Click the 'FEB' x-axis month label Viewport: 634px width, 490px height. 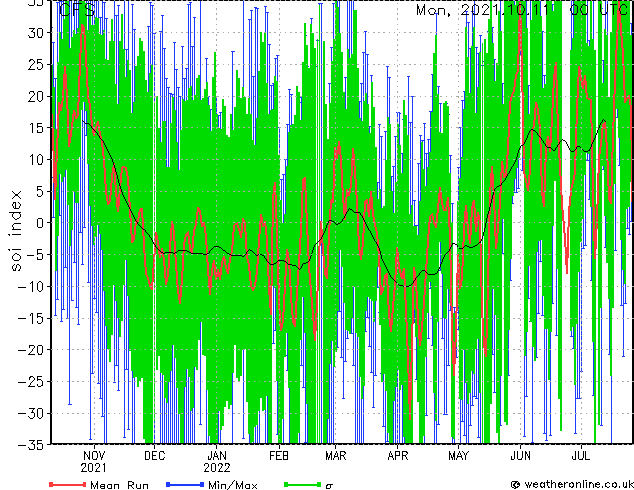pyautogui.click(x=279, y=456)
